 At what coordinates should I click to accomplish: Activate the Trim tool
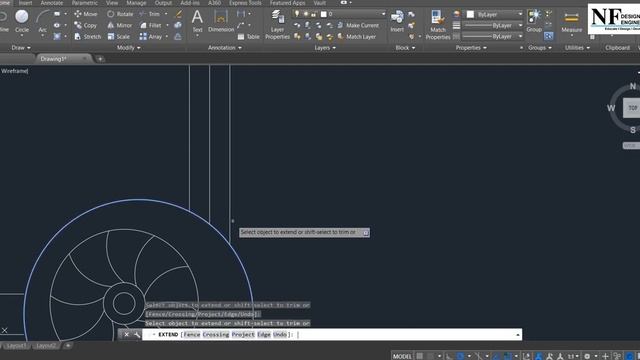(150, 14)
